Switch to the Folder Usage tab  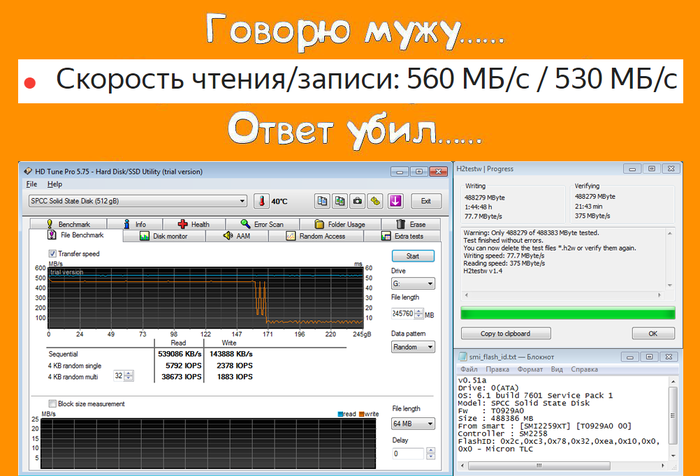(x=340, y=224)
